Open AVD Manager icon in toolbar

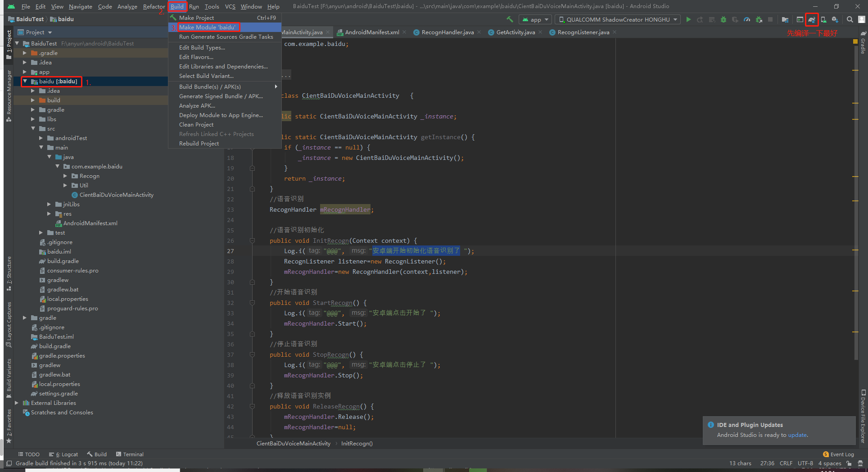[x=823, y=19]
